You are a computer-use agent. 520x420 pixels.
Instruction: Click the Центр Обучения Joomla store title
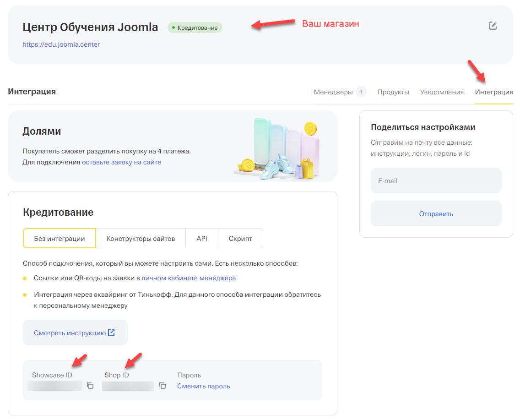(x=90, y=27)
